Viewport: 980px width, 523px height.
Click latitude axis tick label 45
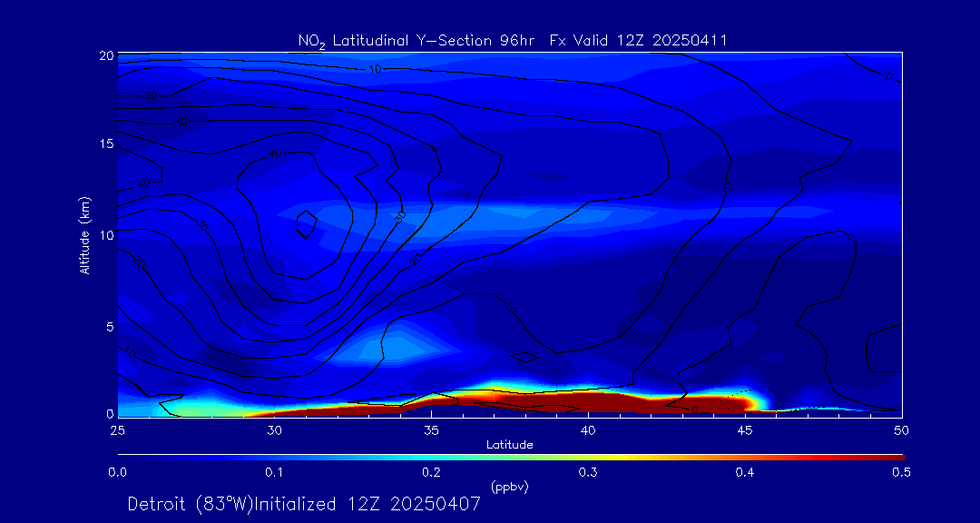[x=745, y=430]
